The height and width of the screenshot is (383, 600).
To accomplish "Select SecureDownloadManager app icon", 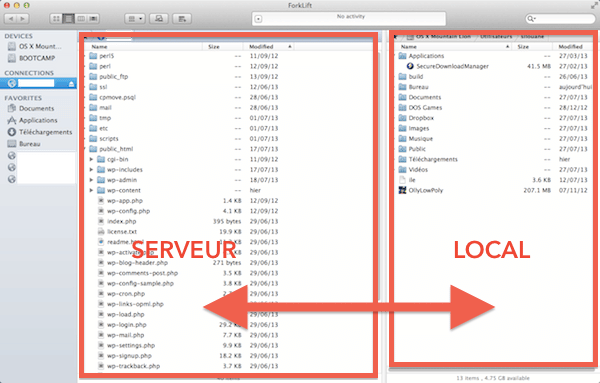I will click(x=410, y=66).
